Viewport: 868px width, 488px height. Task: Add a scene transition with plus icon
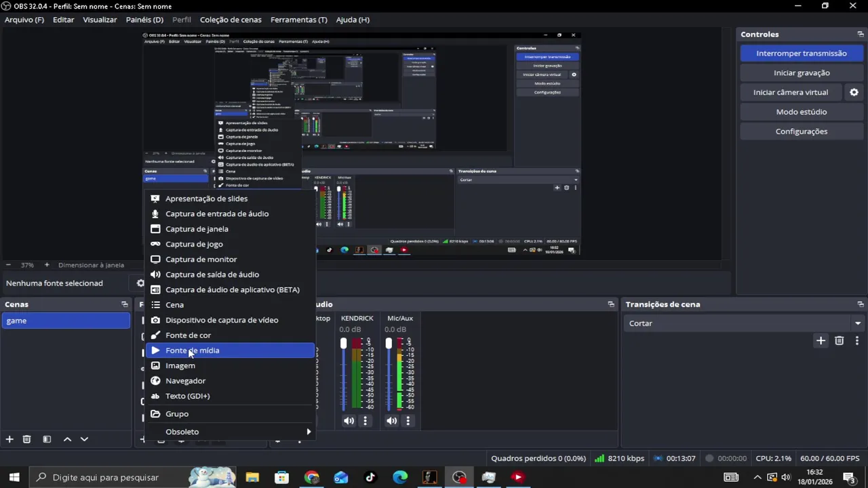821,341
